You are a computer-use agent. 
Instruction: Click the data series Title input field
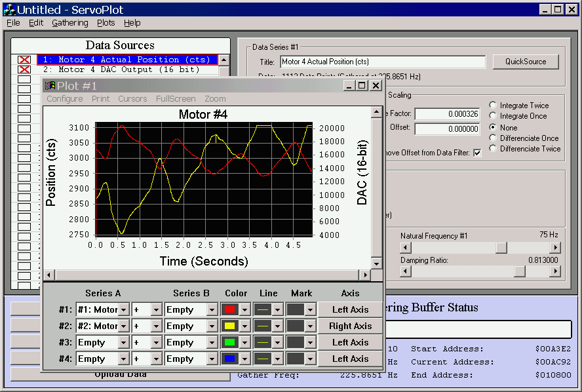[x=382, y=62]
